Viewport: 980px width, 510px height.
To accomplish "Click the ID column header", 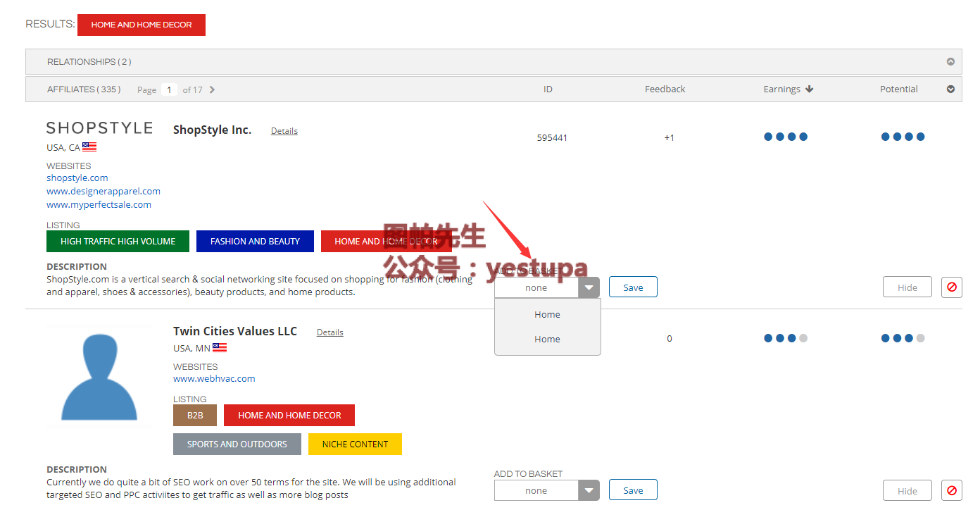I will click(548, 89).
